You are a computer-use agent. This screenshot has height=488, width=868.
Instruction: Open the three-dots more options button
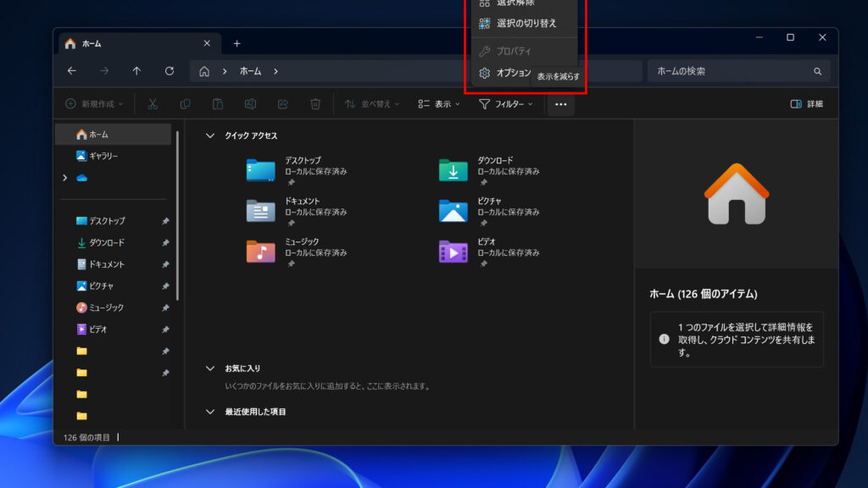[561, 104]
